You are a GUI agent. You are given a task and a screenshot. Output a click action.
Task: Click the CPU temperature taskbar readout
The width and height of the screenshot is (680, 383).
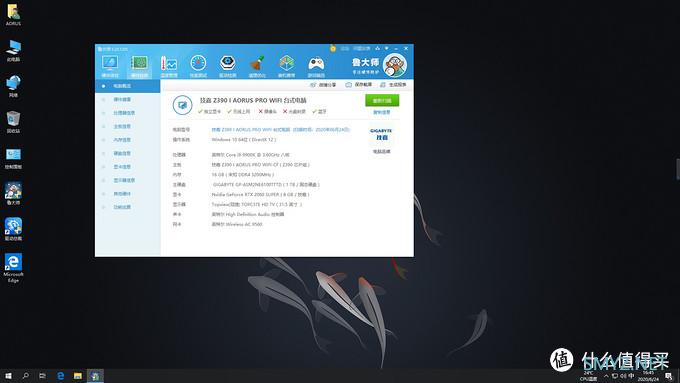coord(588,376)
